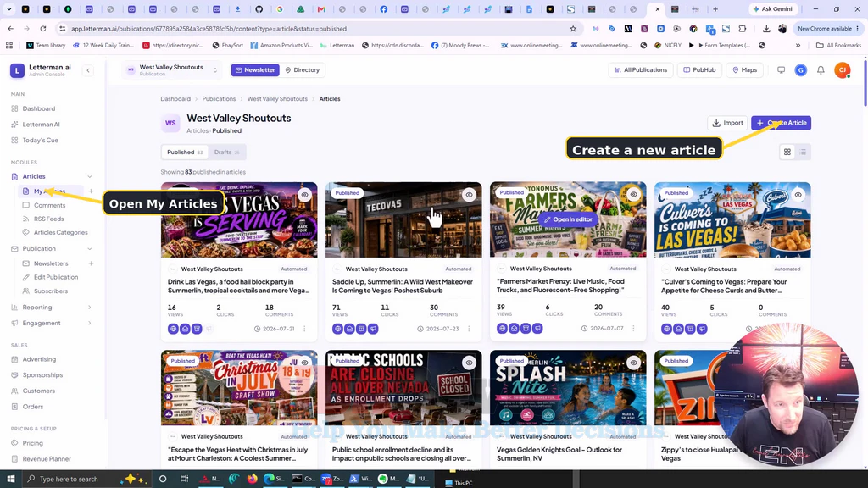
Task: Bookmark this page with star icon
Action: click(x=573, y=29)
